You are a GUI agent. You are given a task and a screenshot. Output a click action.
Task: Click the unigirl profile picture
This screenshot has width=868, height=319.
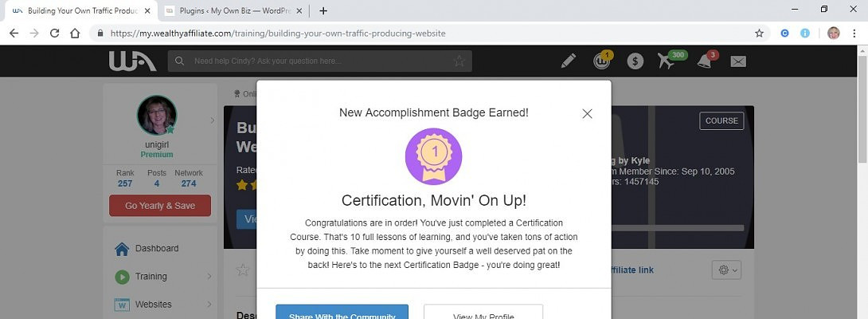[x=157, y=115]
